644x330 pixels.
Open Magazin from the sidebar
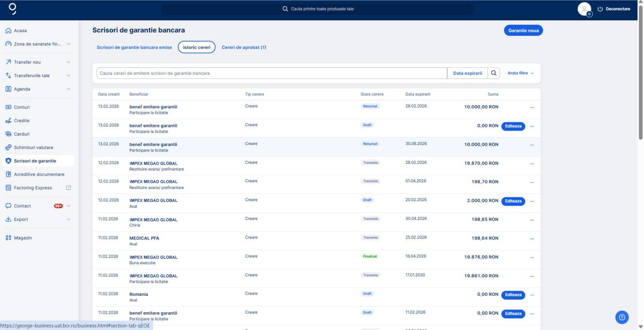(x=23, y=238)
